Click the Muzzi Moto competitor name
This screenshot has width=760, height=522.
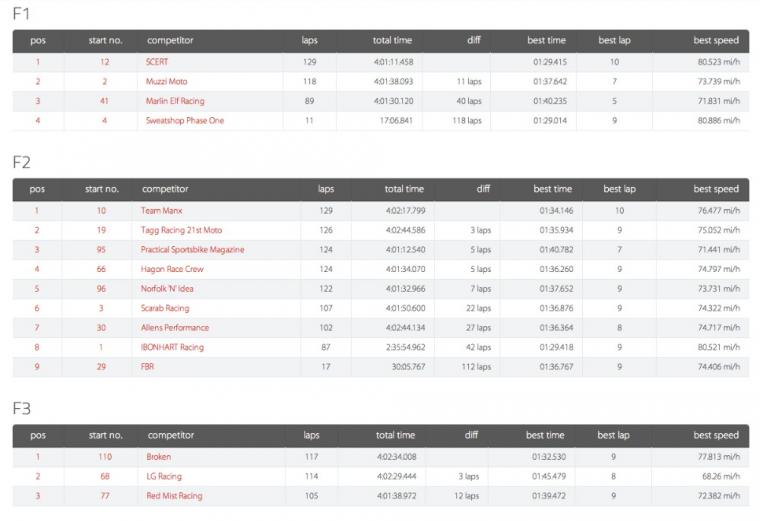(166, 81)
